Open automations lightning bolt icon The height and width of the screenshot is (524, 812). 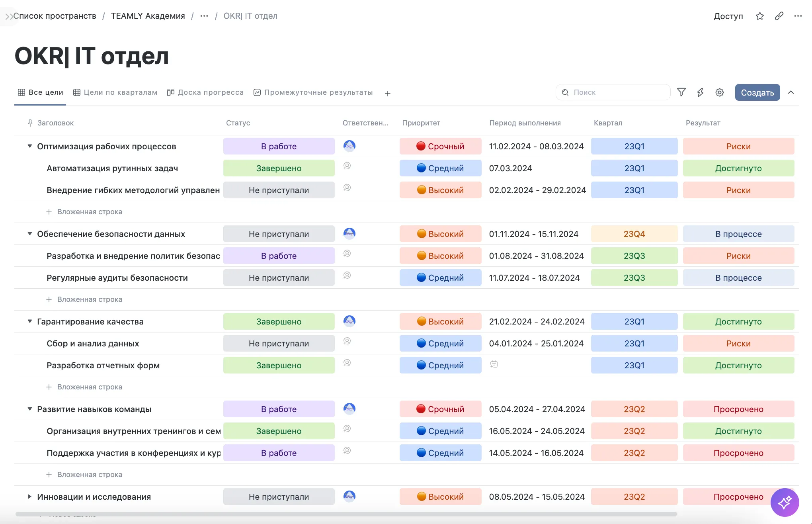(700, 92)
